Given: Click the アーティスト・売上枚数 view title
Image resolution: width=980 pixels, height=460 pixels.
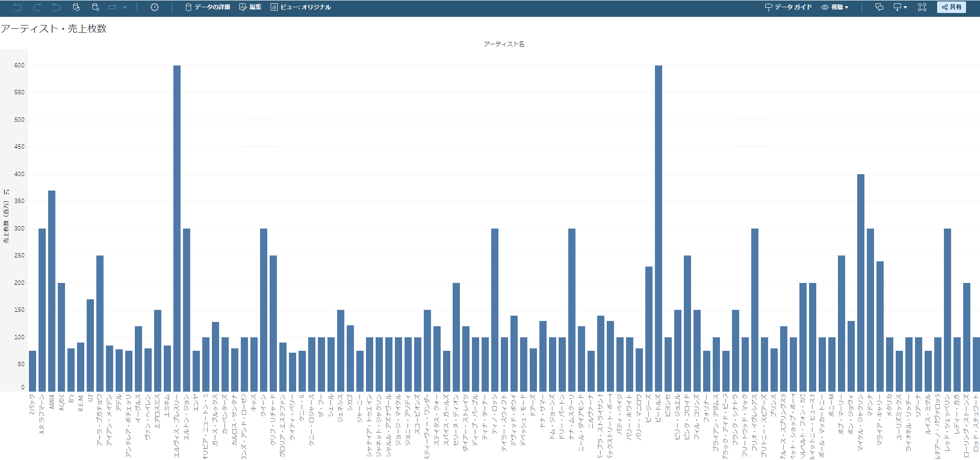Looking at the screenshot, I should coord(53,28).
